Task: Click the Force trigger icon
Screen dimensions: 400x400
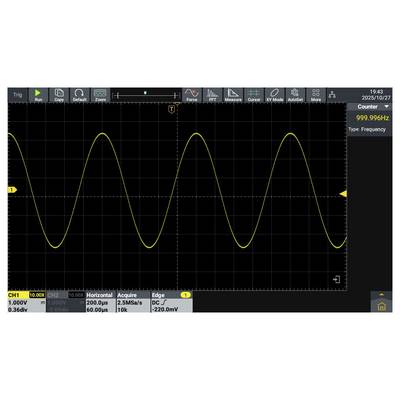Action: [x=192, y=95]
